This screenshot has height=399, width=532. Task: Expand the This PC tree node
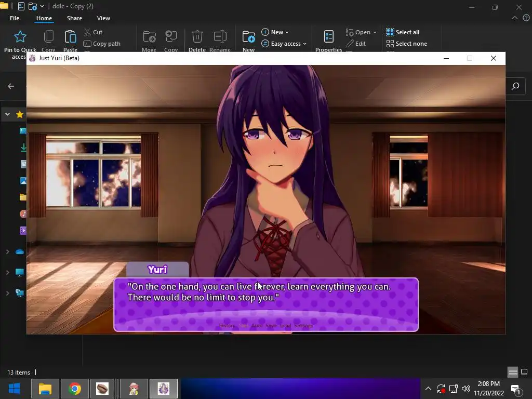pyautogui.click(x=7, y=272)
